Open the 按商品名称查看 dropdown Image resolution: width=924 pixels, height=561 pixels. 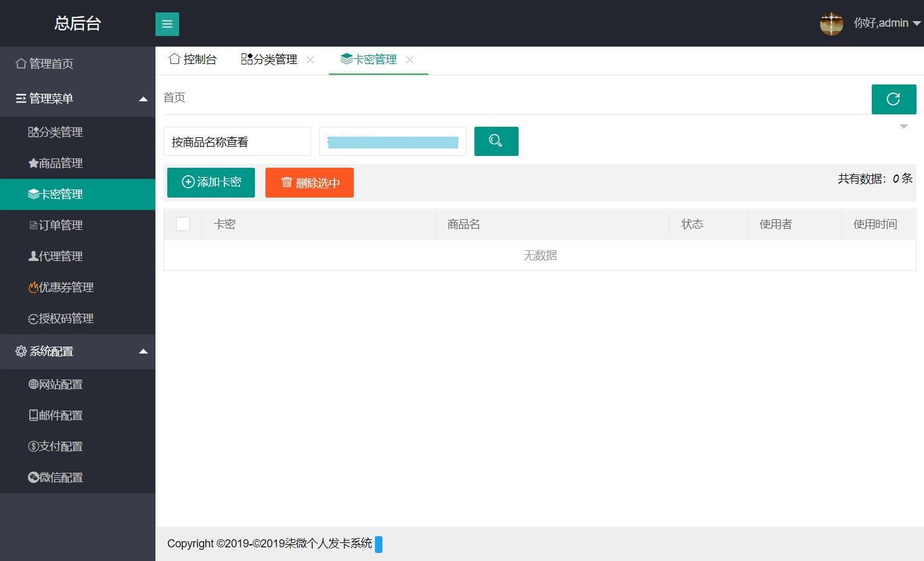click(x=237, y=142)
